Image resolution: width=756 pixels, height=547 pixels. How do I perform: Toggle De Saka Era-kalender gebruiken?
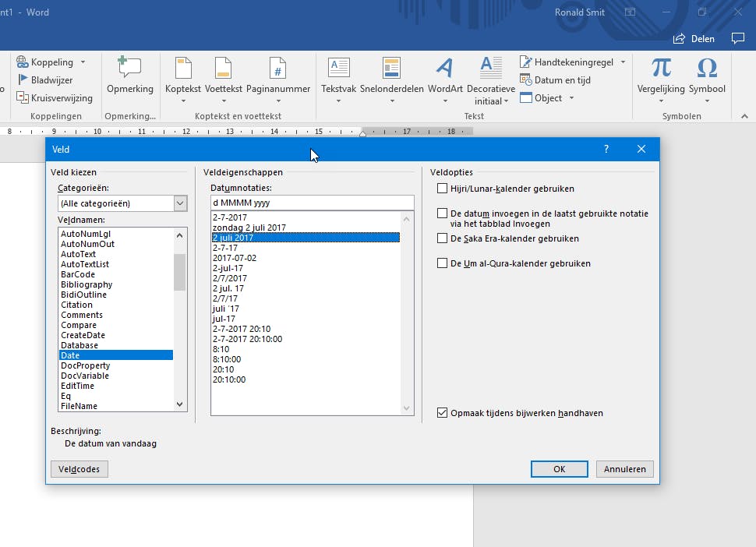(443, 238)
